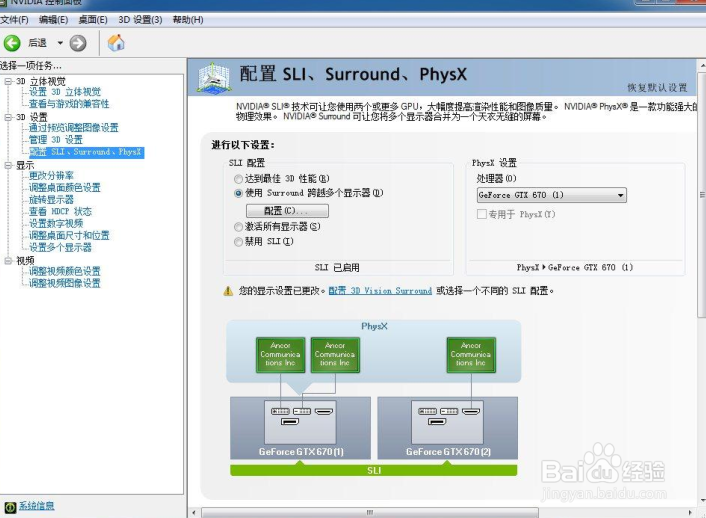
Task: Choose 达到最佳 3D 性能 radio option
Action: pyautogui.click(x=238, y=179)
